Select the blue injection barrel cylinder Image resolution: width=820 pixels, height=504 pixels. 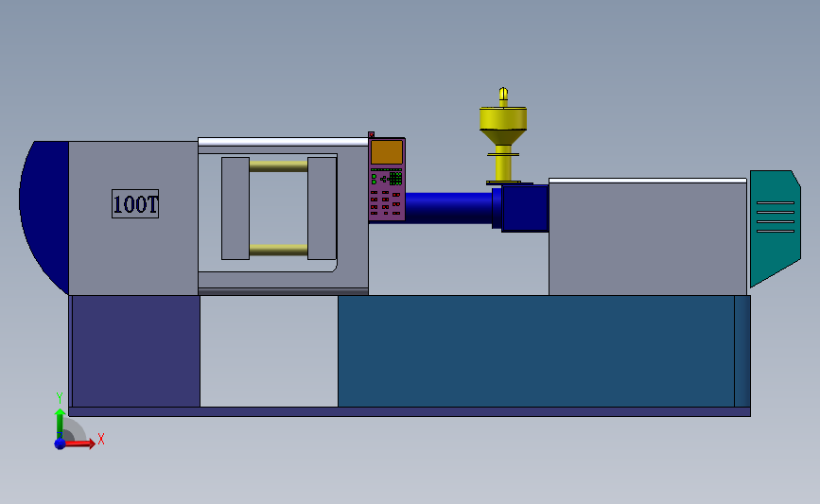(x=448, y=208)
